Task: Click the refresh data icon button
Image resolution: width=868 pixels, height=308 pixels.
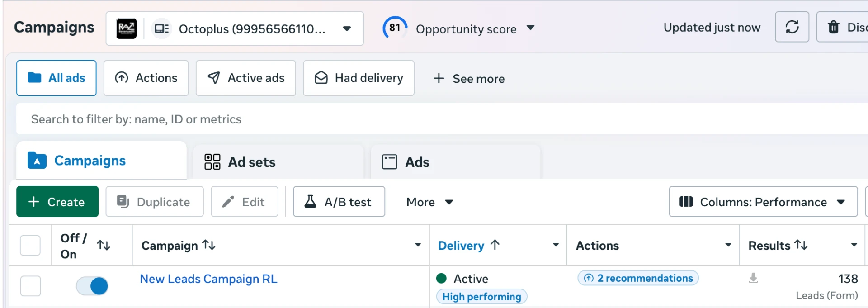Action: pos(792,27)
